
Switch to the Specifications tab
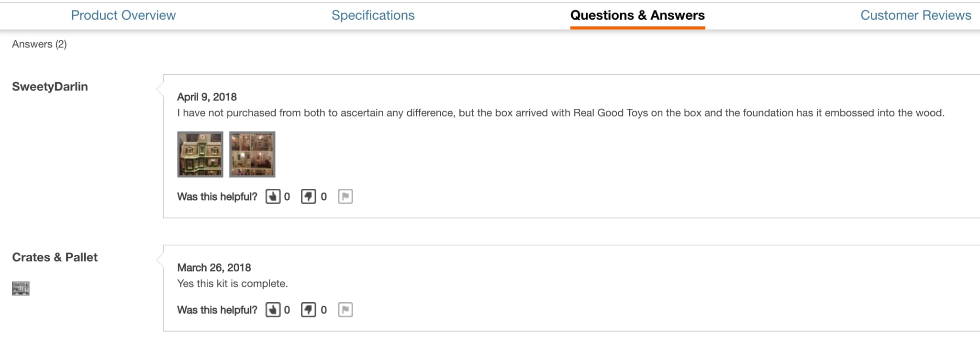[x=373, y=15]
